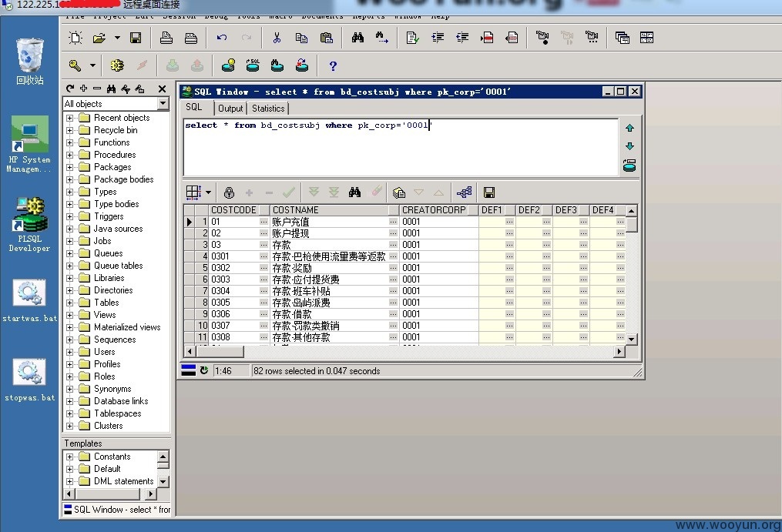Click the Cut scissors icon
782x532 pixels.
(277, 38)
